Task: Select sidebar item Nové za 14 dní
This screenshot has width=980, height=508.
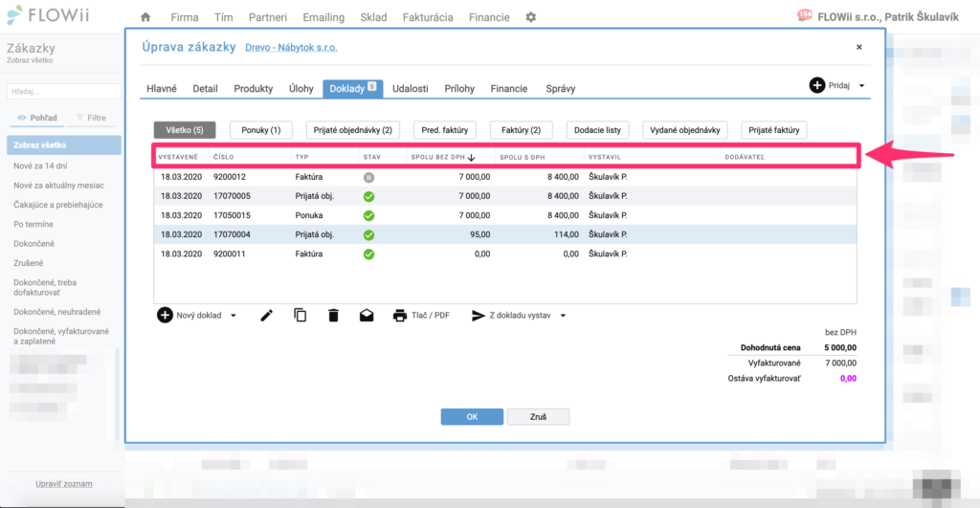Action: 40,166
